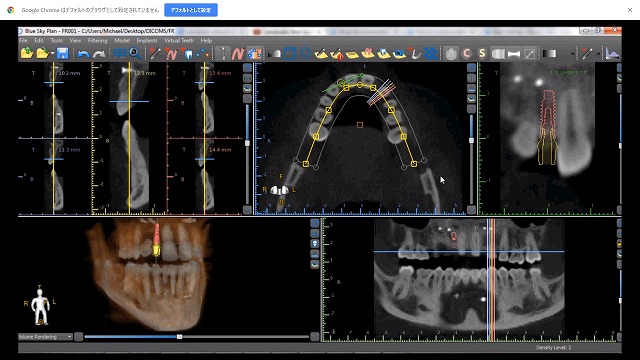Save project with the floppy disk icon
Screen dimensions: 640x360
(62, 53)
